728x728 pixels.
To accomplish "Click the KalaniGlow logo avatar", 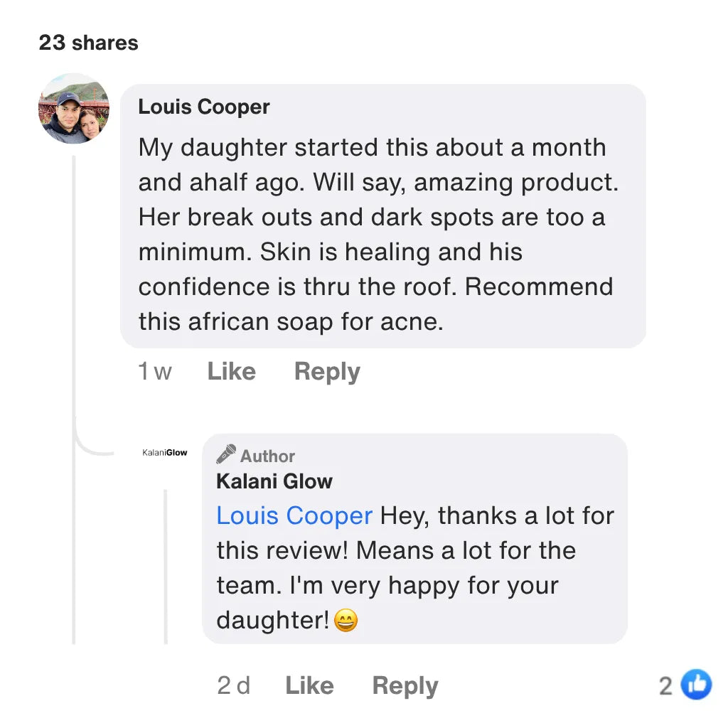I will [x=165, y=453].
